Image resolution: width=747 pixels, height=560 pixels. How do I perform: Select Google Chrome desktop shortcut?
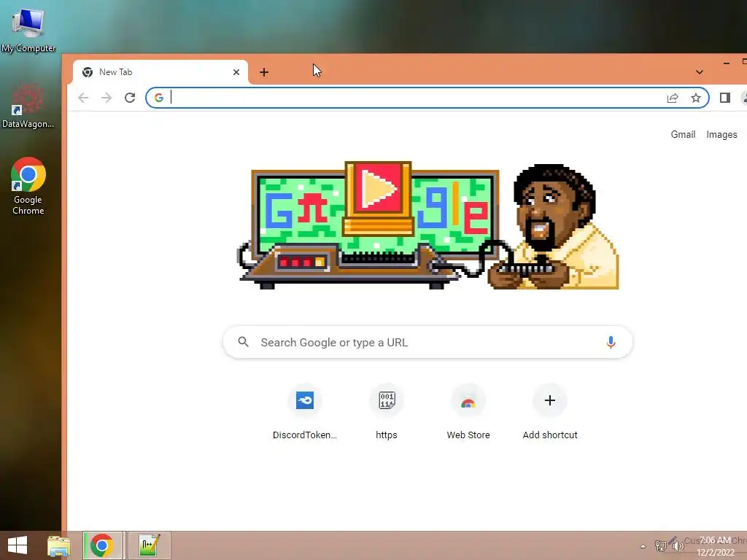pos(28,186)
